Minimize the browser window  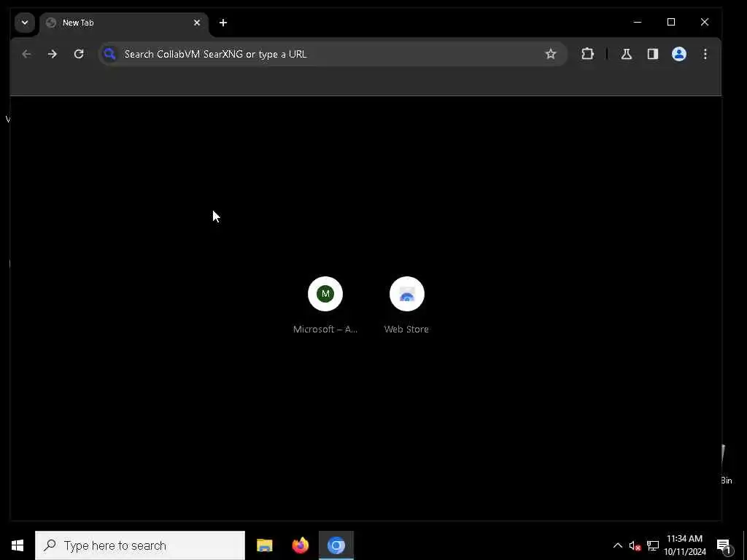[x=638, y=22]
